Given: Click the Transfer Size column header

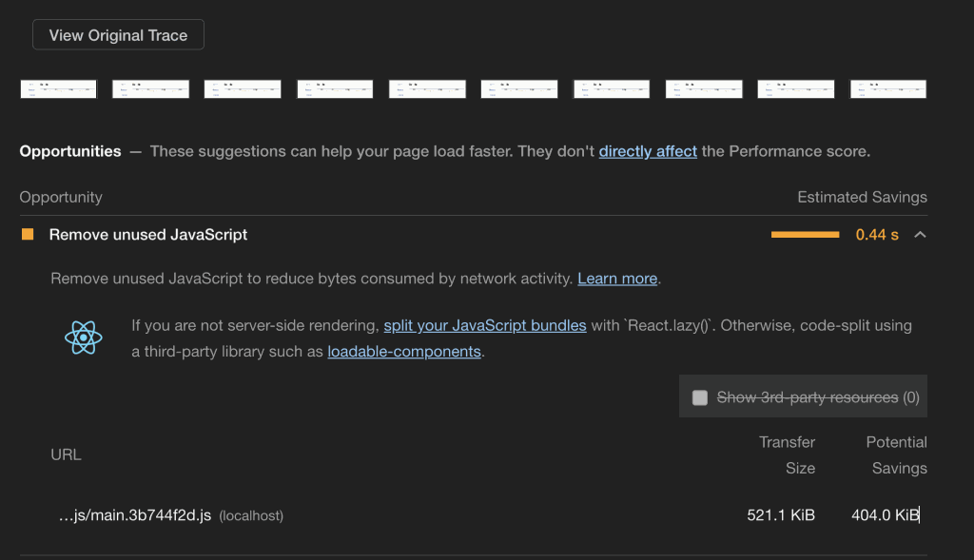Looking at the screenshot, I should coord(787,455).
